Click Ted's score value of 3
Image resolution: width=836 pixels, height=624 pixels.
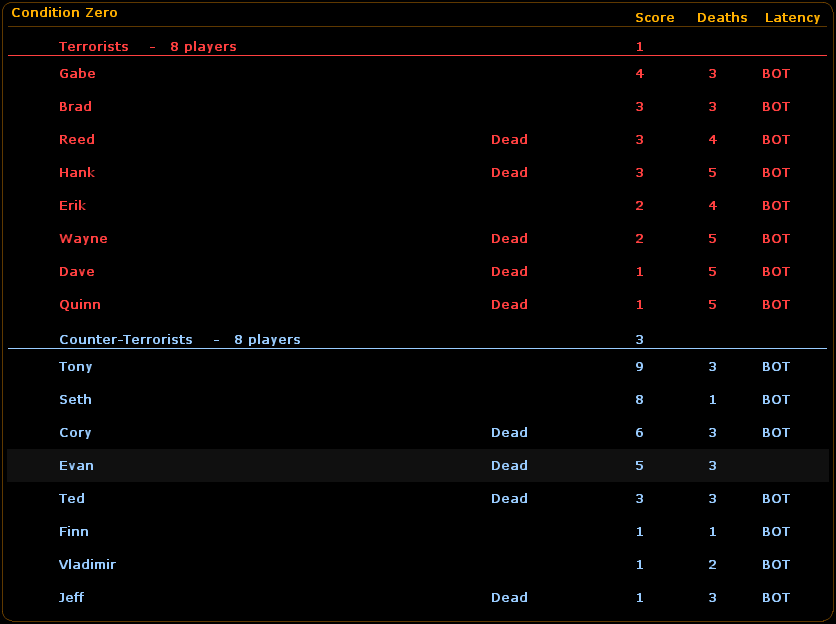(x=639, y=498)
